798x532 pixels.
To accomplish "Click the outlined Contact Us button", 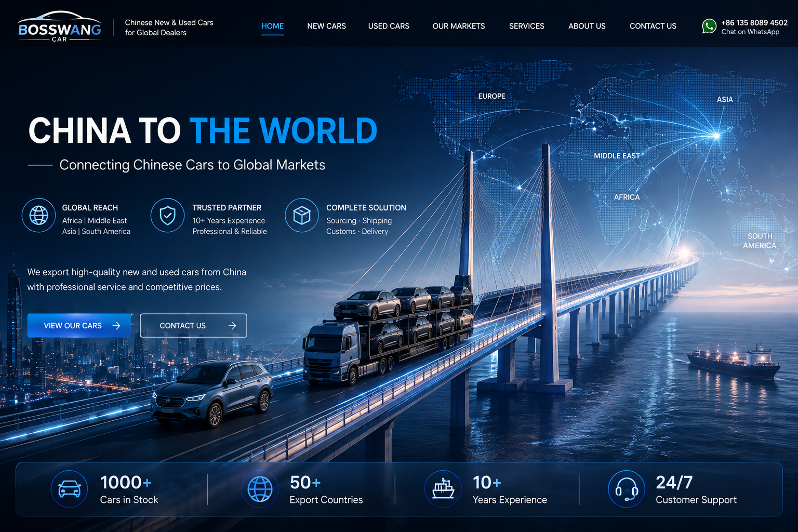I will tap(193, 326).
